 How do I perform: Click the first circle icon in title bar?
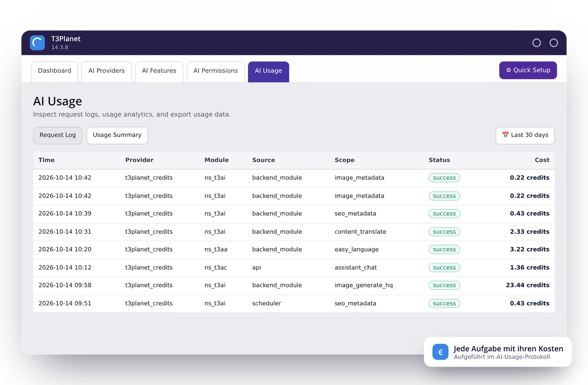pos(537,43)
